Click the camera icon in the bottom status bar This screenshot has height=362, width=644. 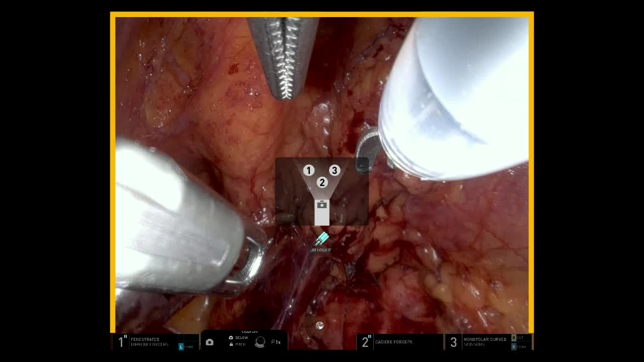[210, 342]
